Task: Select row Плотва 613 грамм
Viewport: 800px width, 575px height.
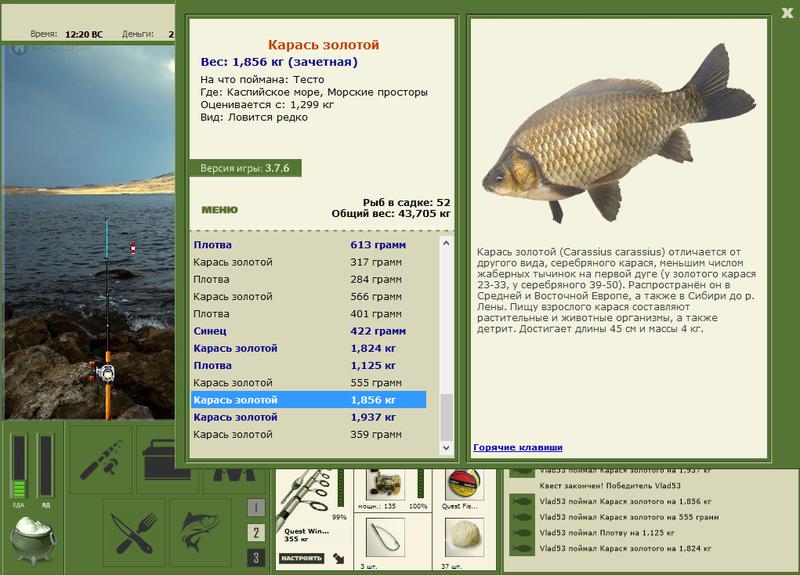Action: tap(308, 245)
